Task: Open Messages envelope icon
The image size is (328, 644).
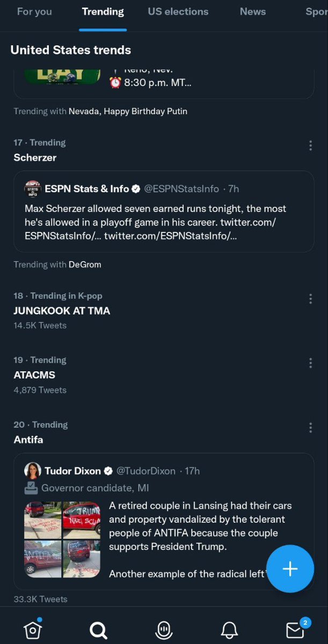Action: (296, 630)
